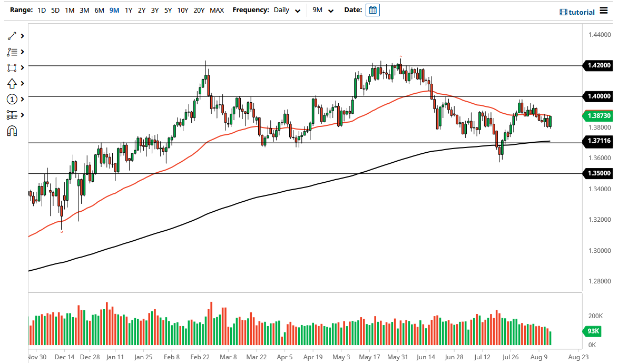Click the 1.37116 moving average label

pyautogui.click(x=597, y=141)
